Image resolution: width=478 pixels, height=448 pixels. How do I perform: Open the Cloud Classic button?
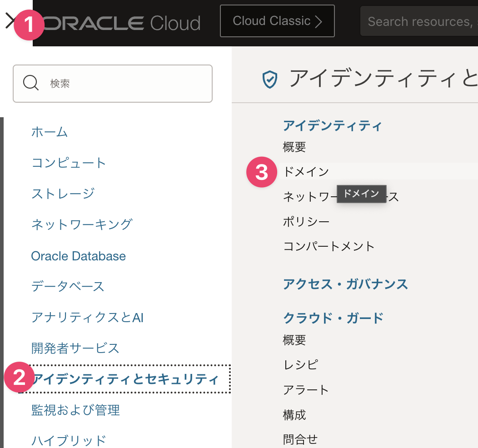coord(277,21)
